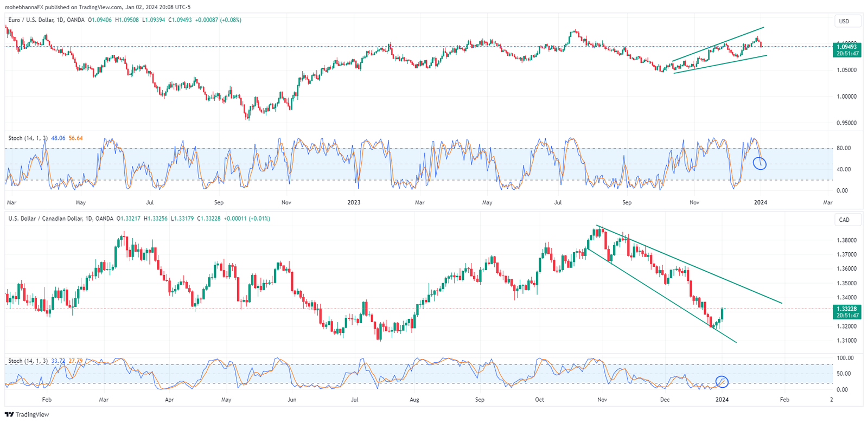Screen dimensions: 868x423
Task: Select the Euro / U.S. Dollar chart title
Action: (x=46, y=20)
